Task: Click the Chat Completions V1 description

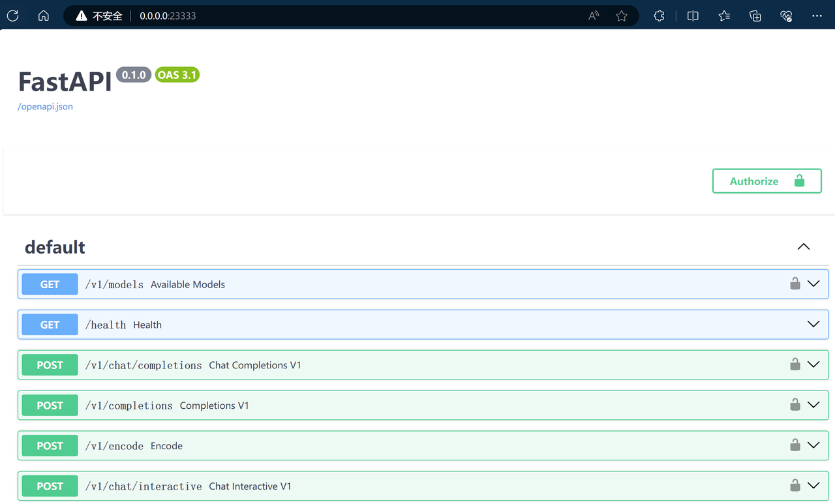Action: pyautogui.click(x=255, y=365)
